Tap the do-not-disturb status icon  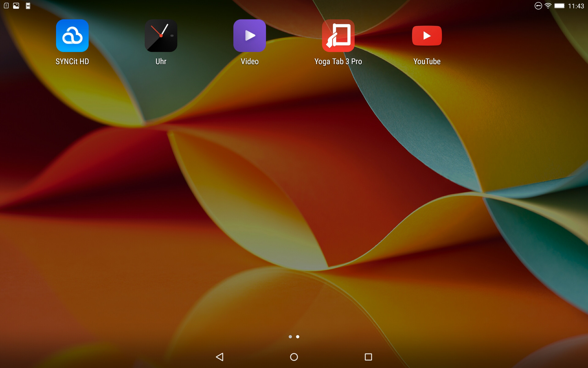click(x=538, y=6)
